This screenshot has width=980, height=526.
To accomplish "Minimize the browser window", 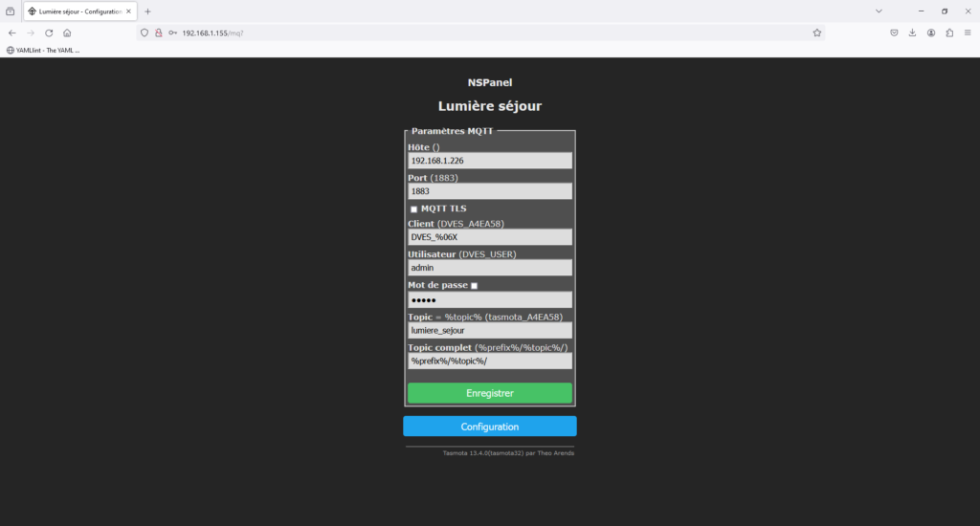I will [921, 11].
